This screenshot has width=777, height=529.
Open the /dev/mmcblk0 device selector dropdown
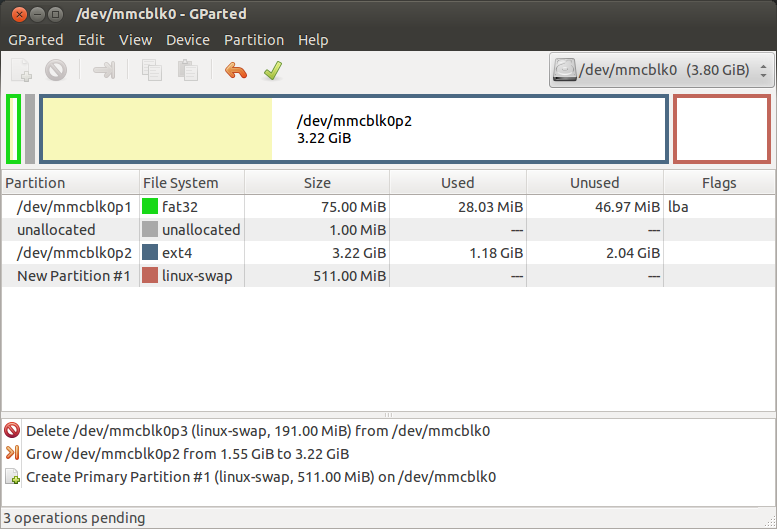click(x=661, y=71)
